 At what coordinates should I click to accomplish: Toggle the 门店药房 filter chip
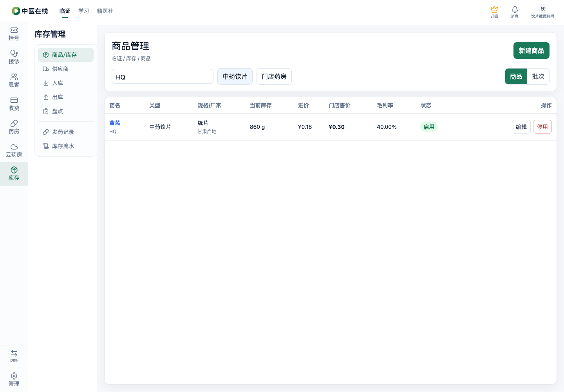point(274,76)
